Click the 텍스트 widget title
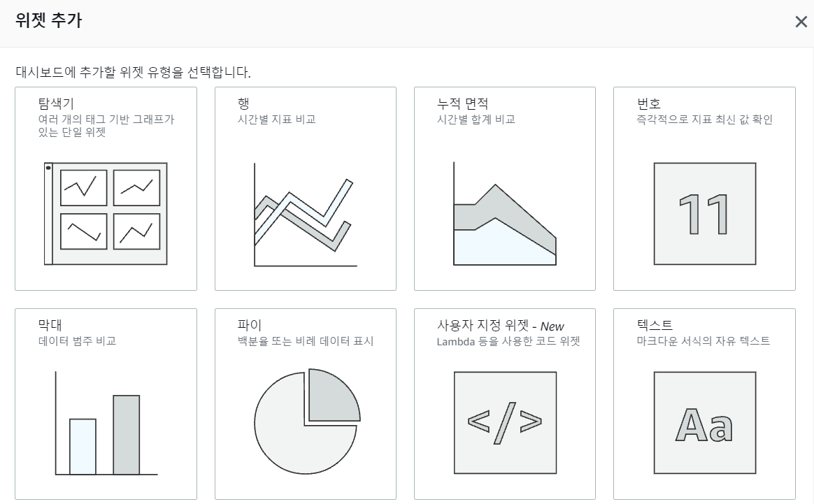 coord(655,325)
